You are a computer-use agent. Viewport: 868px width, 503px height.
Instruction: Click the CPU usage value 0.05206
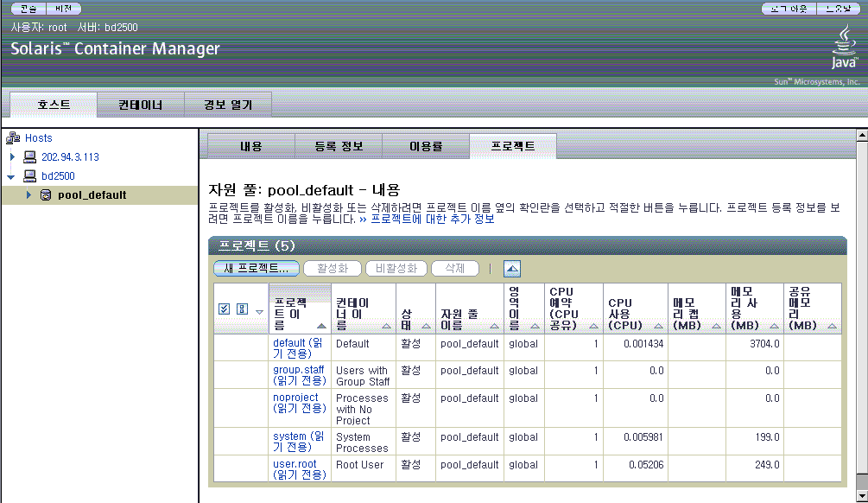pyautogui.click(x=645, y=465)
